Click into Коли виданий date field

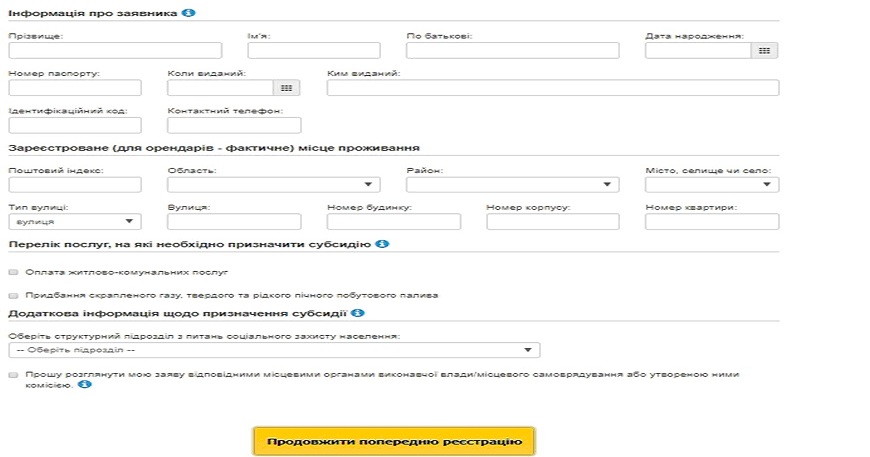220,88
